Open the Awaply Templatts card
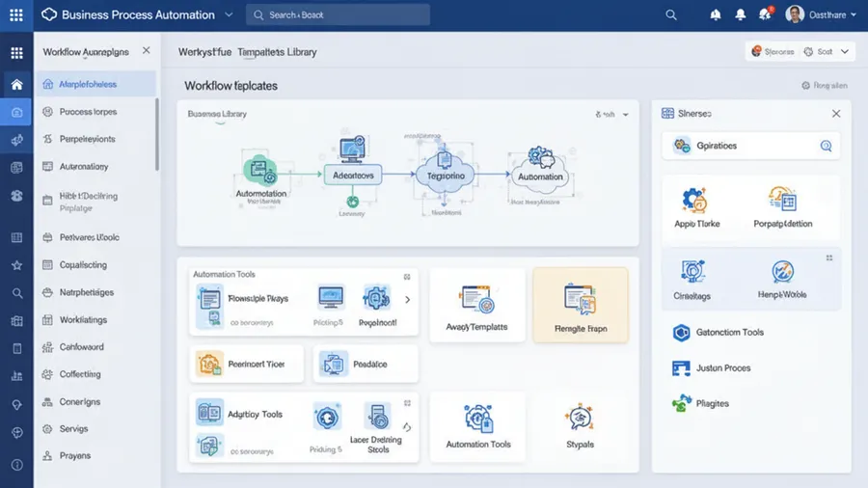The width and height of the screenshot is (868, 488). [476, 306]
